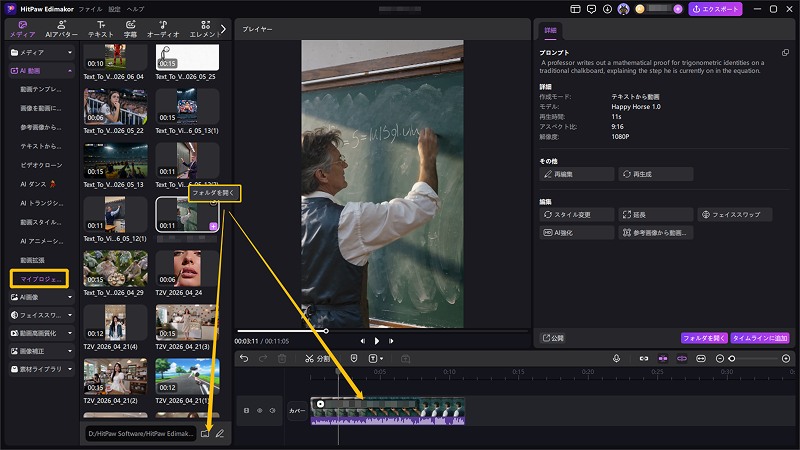Open the テキスト tab
The image size is (800, 450).
coord(101,29)
